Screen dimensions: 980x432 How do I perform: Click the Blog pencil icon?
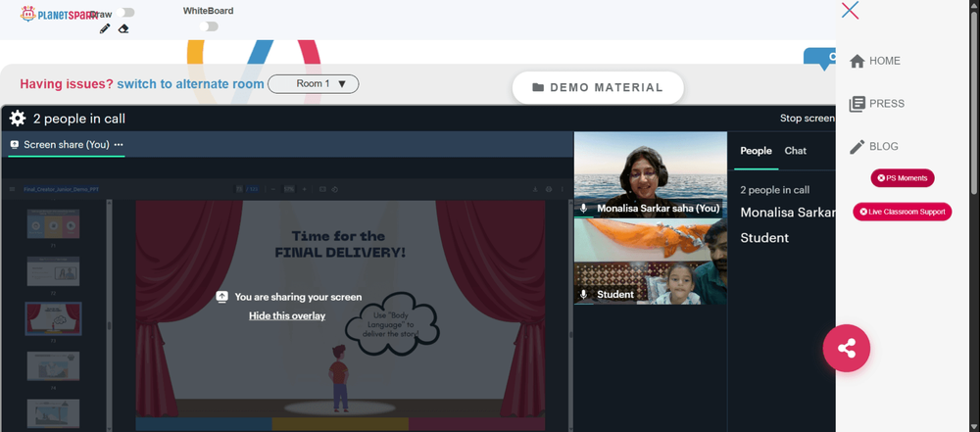coord(857,146)
